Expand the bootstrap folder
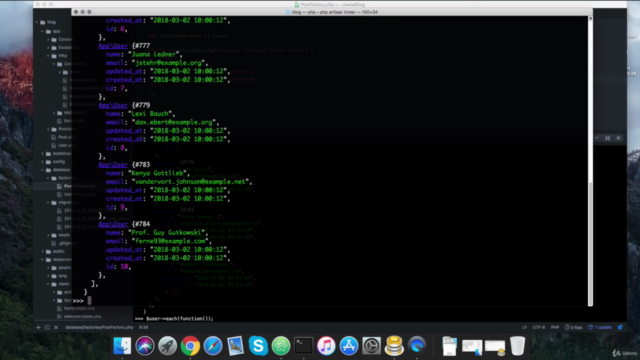The width and height of the screenshot is (640, 360). (x=42, y=153)
